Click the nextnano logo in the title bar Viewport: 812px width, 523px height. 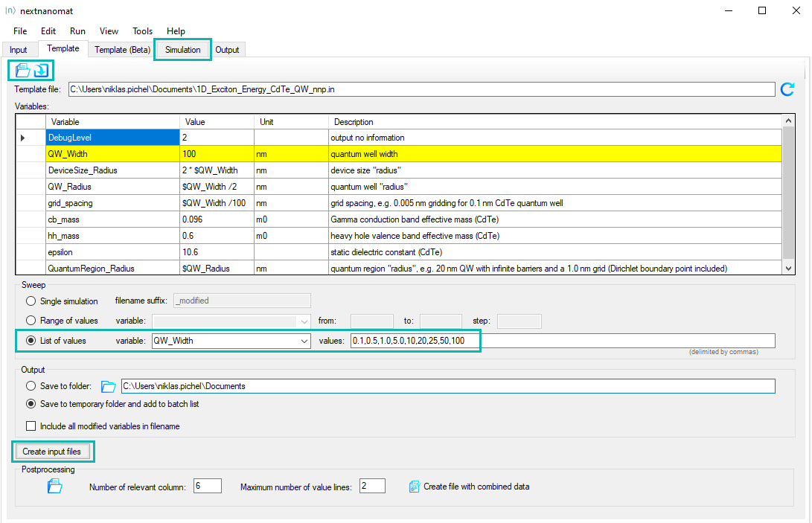click(9, 10)
